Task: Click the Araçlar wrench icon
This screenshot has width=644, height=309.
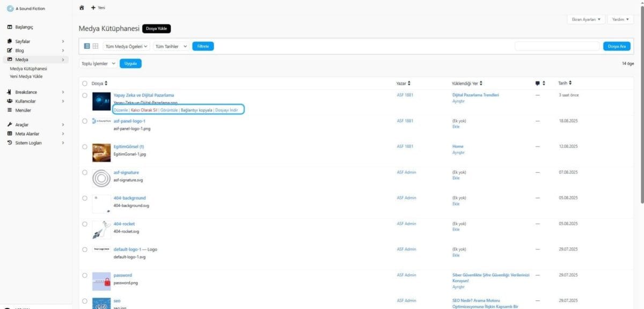Action: click(x=10, y=124)
